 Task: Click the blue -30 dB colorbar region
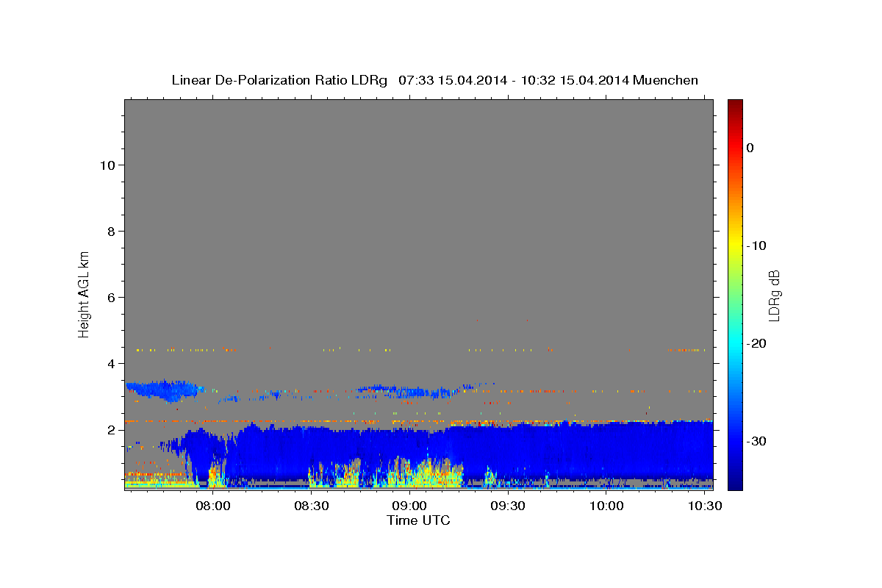(x=735, y=441)
